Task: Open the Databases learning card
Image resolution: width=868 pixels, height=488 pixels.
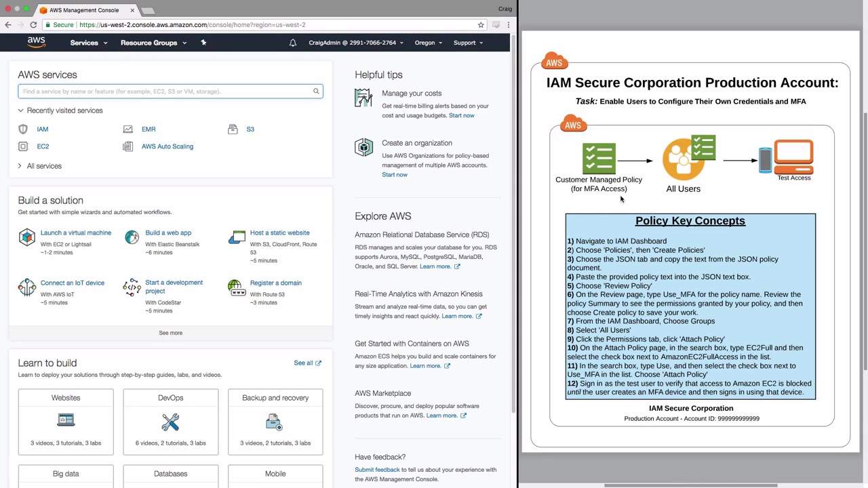Action: tap(170, 476)
